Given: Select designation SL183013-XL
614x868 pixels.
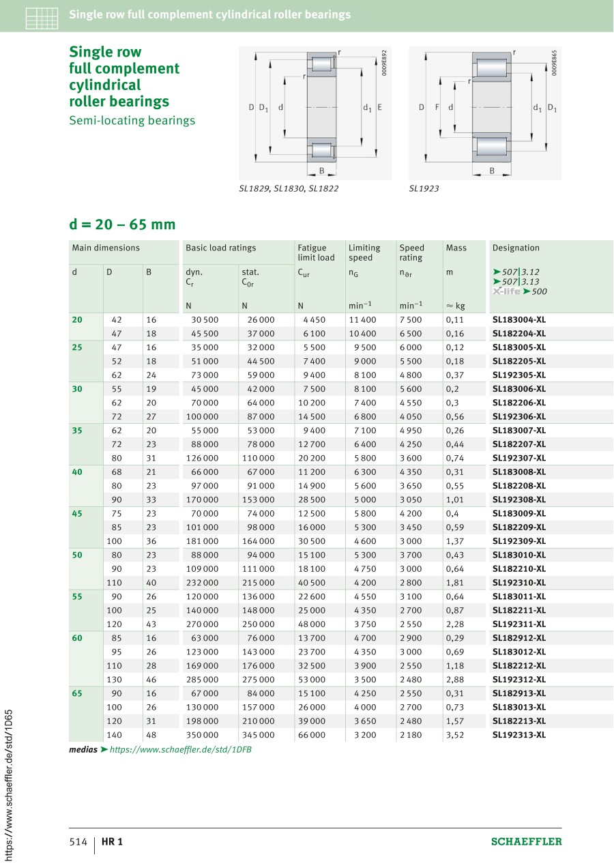Looking at the screenshot, I should tap(519, 707).
